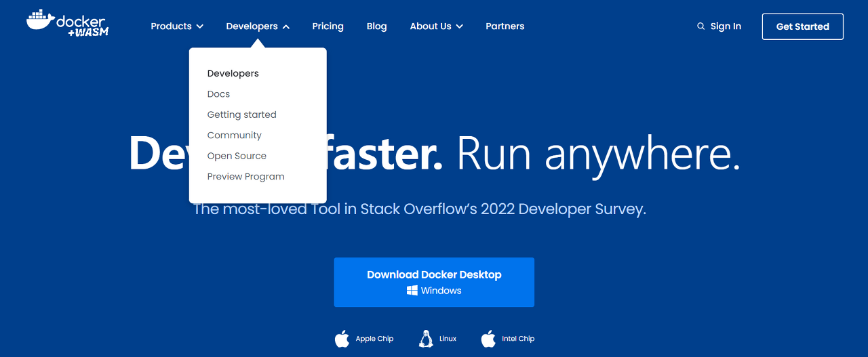
Task: Expand the About Us dropdown
Action: [437, 26]
